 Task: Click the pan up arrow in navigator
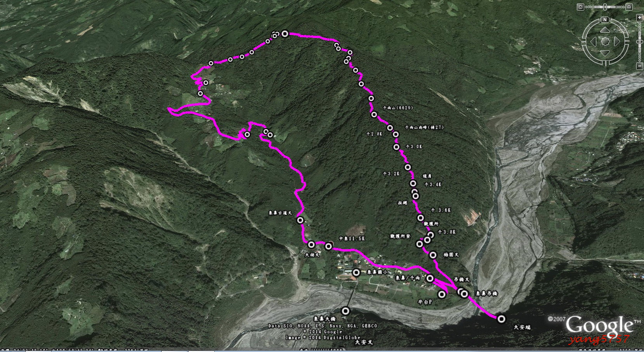[605, 30]
